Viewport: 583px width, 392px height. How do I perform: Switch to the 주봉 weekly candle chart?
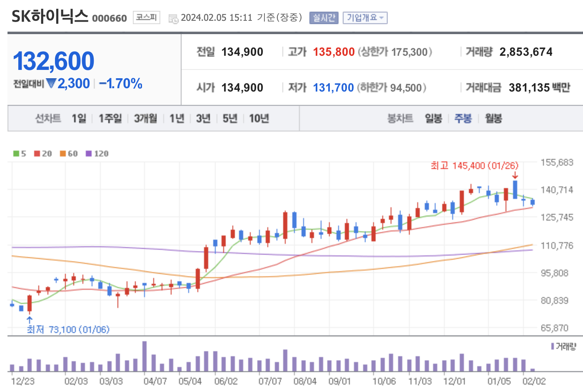click(x=463, y=119)
